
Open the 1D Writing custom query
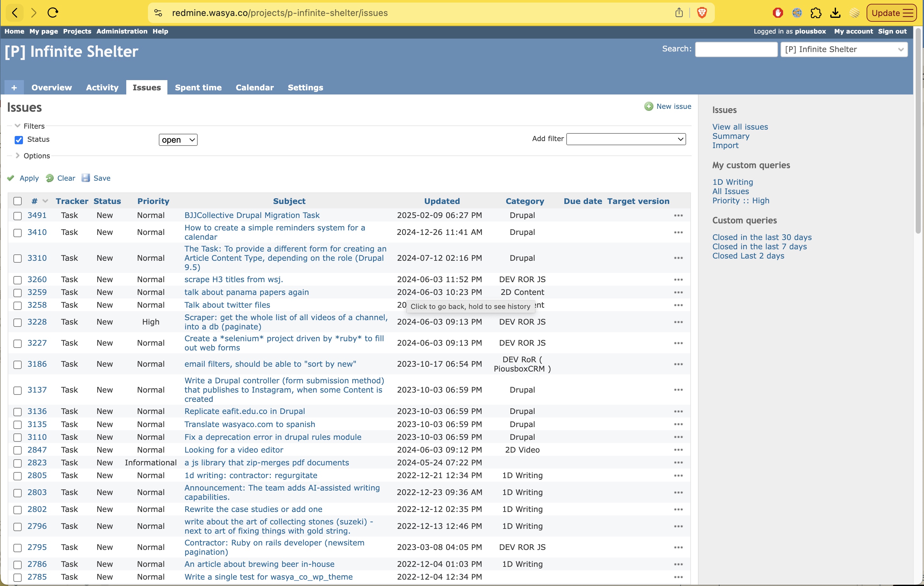[x=732, y=182]
